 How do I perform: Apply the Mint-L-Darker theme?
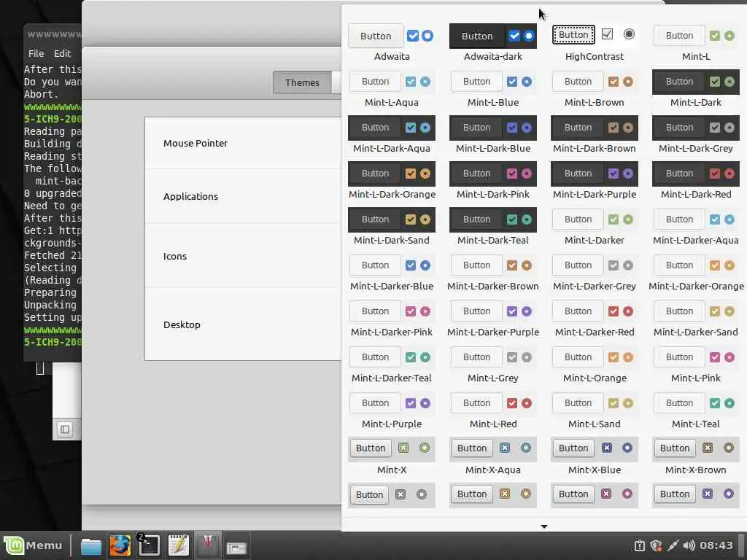(595, 227)
